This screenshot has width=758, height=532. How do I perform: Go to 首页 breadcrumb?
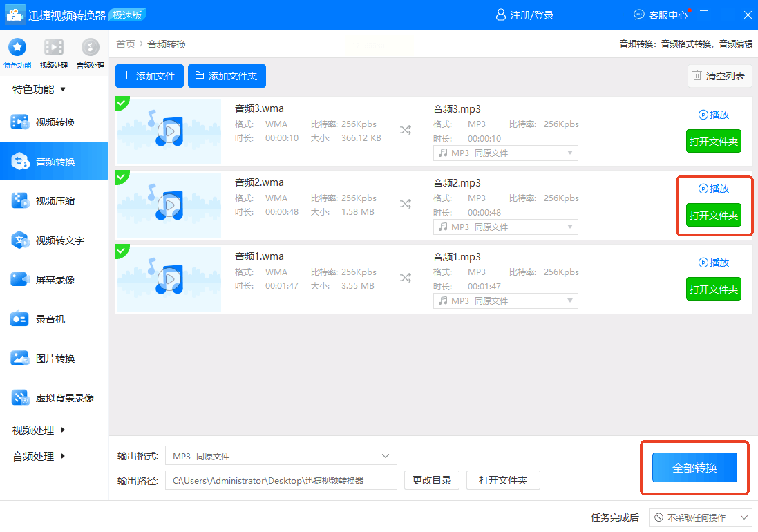tap(126, 44)
